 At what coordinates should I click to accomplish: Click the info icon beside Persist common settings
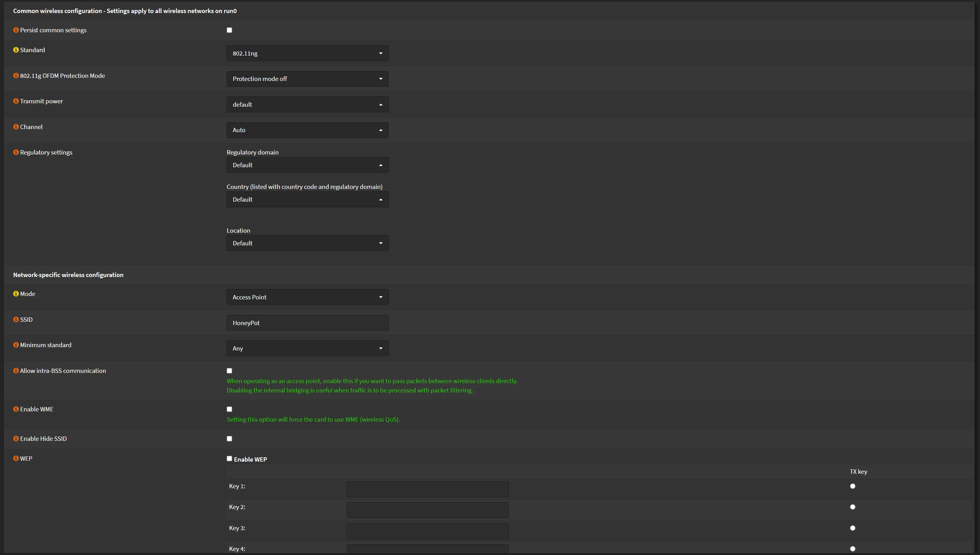tap(16, 30)
